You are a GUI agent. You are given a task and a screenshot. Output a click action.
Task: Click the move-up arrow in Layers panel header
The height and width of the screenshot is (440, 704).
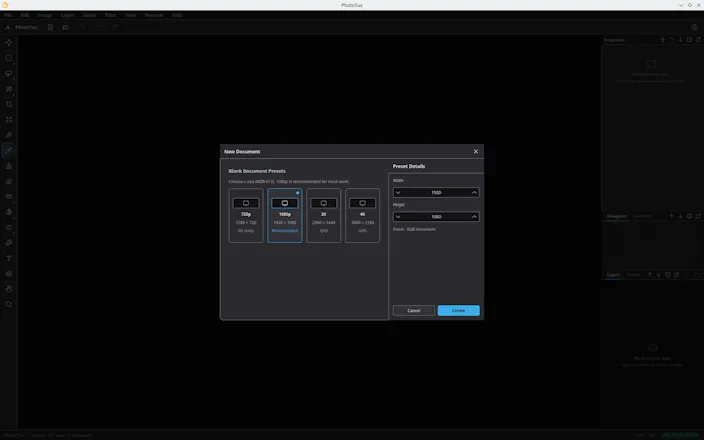[x=650, y=275]
